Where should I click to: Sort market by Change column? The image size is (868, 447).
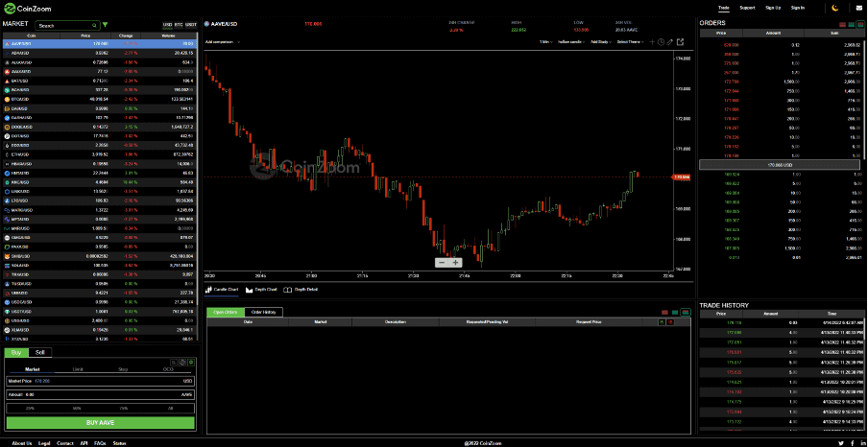click(127, 35)
